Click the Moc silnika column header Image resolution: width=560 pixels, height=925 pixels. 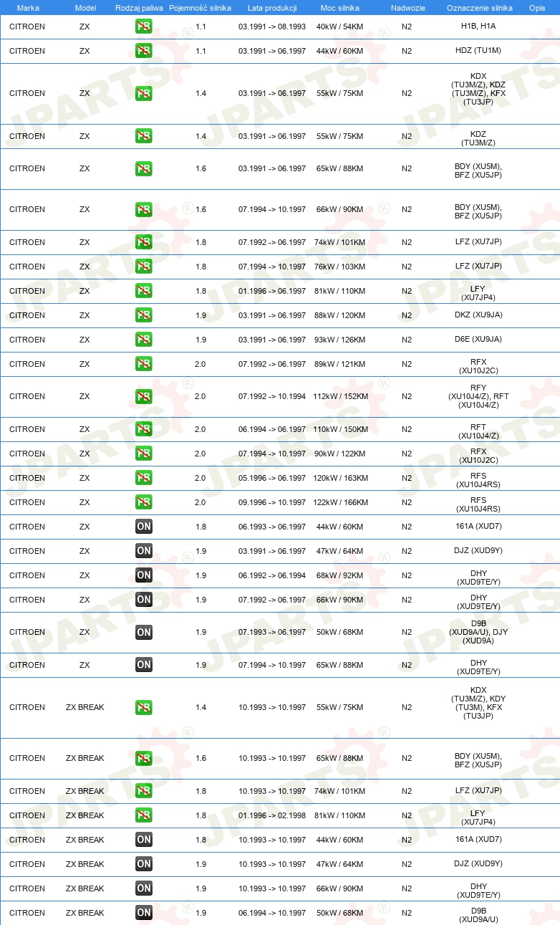pos(340,8)
